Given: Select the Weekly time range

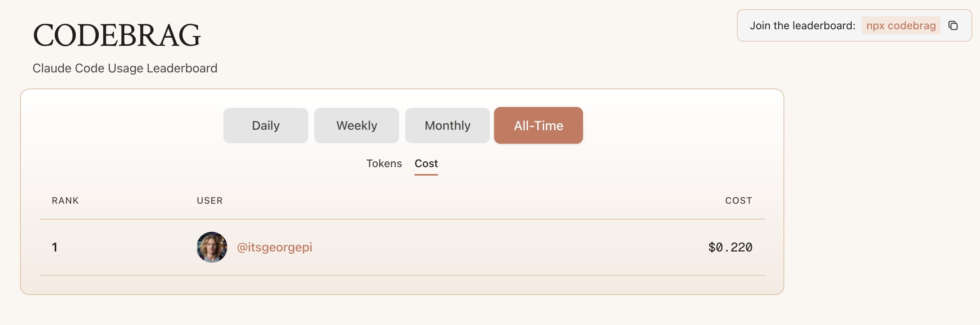Looking at the screenshot, I should pyautogui.click(x=356, y=126).
